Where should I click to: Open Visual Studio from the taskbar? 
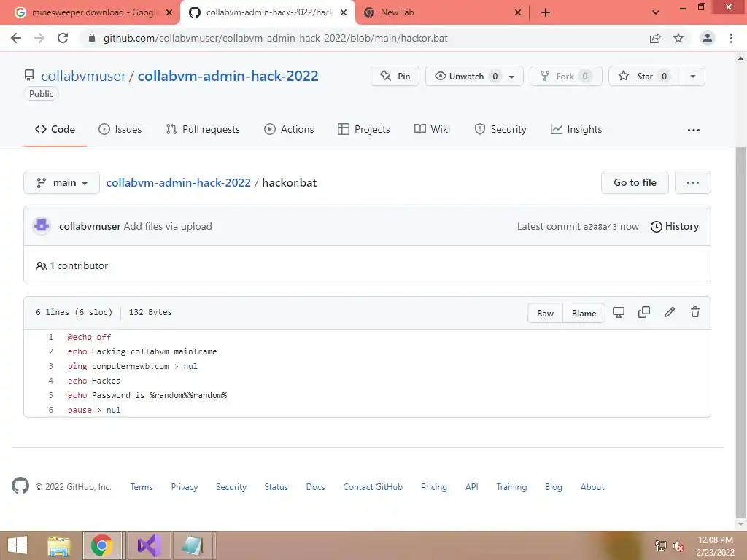pos(149,545)
